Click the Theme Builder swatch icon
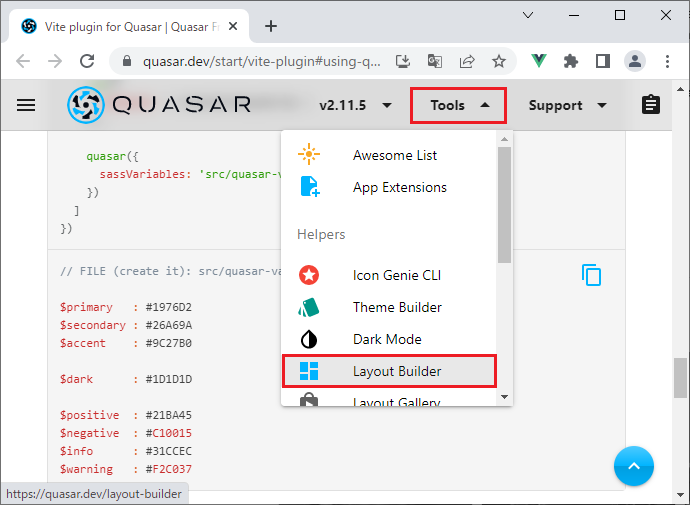This screenshot has height=505, width=690. pyautogui.click(x=309, y=307)
